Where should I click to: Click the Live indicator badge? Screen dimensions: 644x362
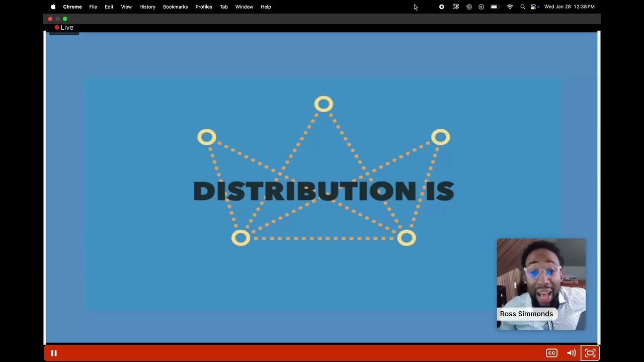[x=64, y=28]
